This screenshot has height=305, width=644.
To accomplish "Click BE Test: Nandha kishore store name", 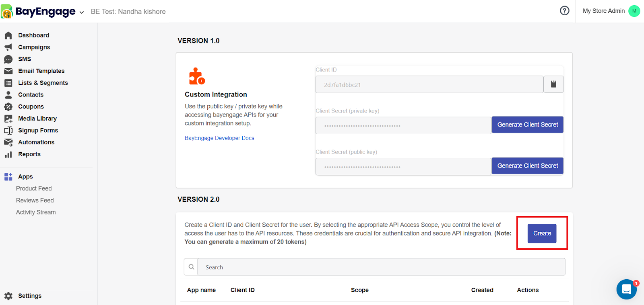I will pyautogui.click(x=128, y=12).
